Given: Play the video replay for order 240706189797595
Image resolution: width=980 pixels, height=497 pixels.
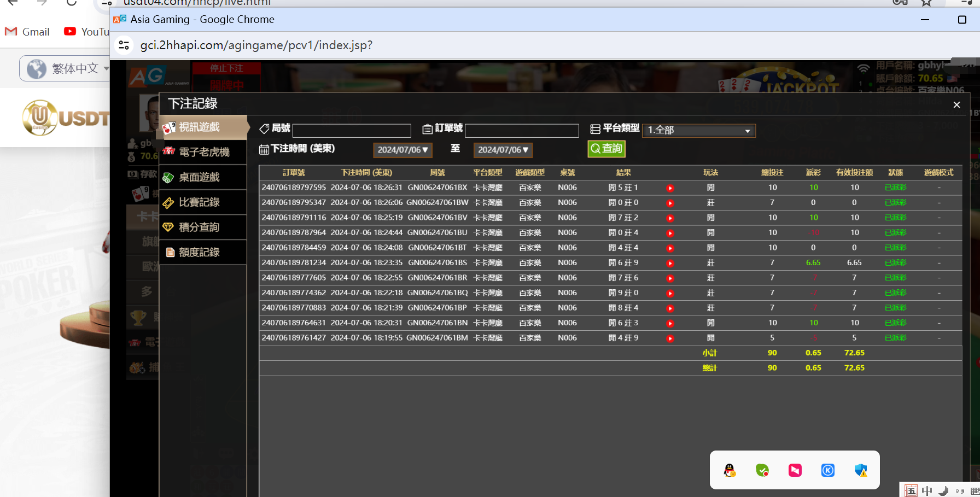Looking at the screenshot, I should [670, 188].
